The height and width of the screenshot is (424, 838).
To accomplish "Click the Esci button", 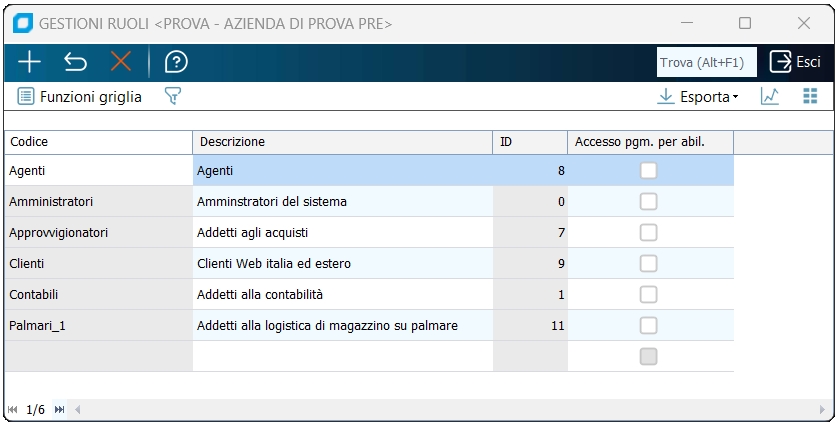I will (x=795, y=62).
